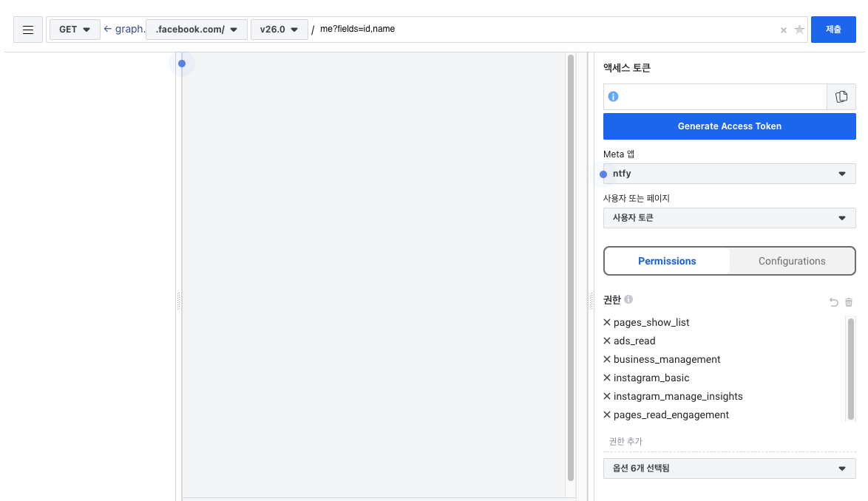
Task: Copy access token to clipboard
Action: tap(841, 97)
